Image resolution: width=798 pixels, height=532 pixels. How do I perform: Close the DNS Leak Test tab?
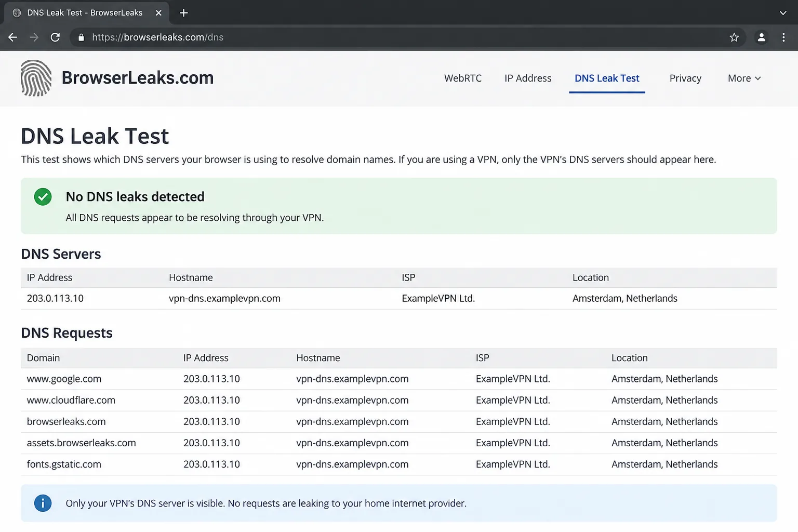tap(158, 13)
